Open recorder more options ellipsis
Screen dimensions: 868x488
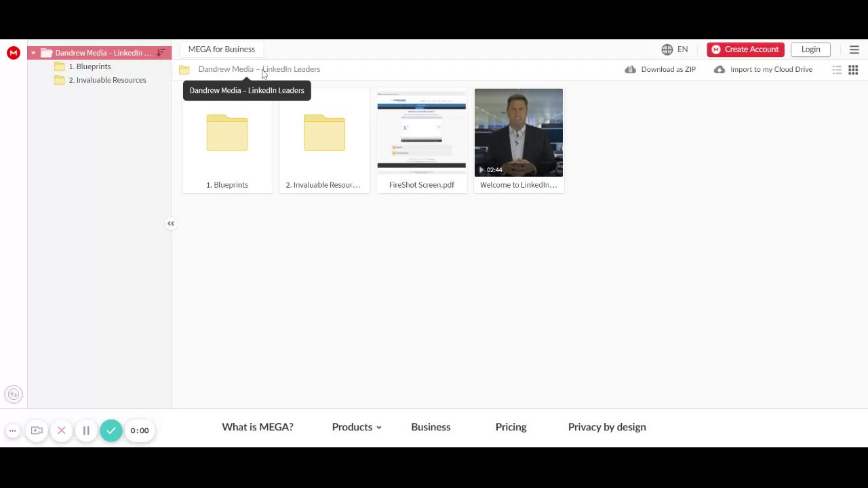coord(12,430)
